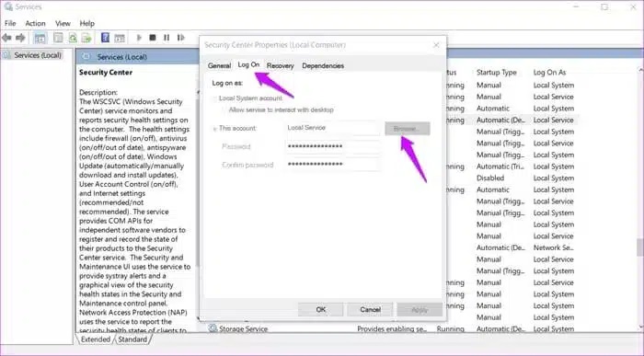Restart the service with the Restart icon
Image resolution: width=644 pixels, height=356 pixels.
coord(180,38)
